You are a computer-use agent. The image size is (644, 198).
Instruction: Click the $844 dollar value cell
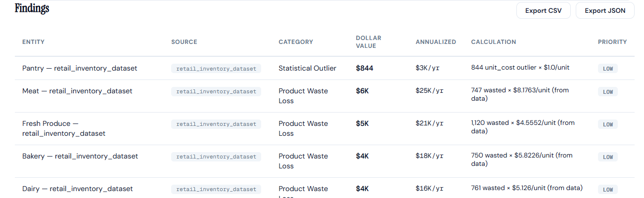pyautogui.click(x=365, y=68)
